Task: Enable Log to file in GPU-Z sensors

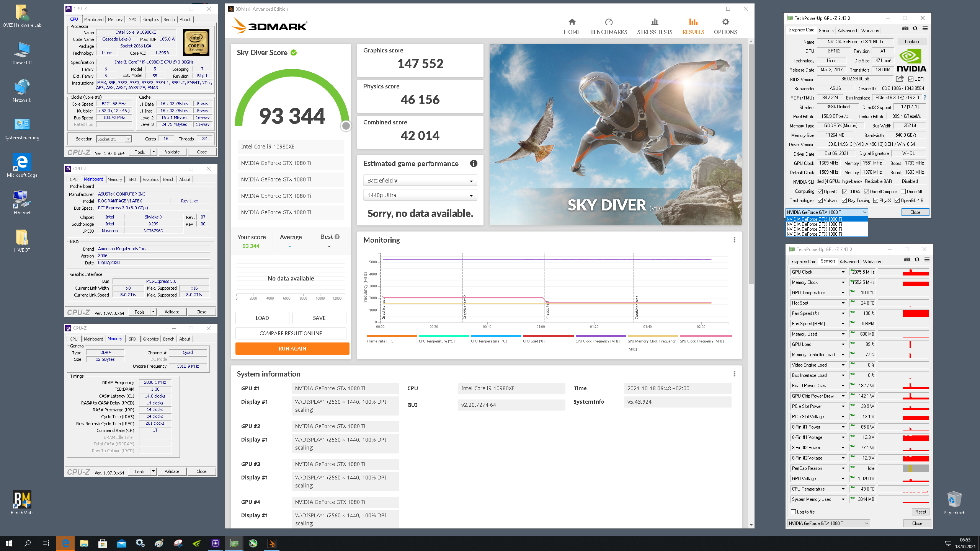Action: coord(794,512)
